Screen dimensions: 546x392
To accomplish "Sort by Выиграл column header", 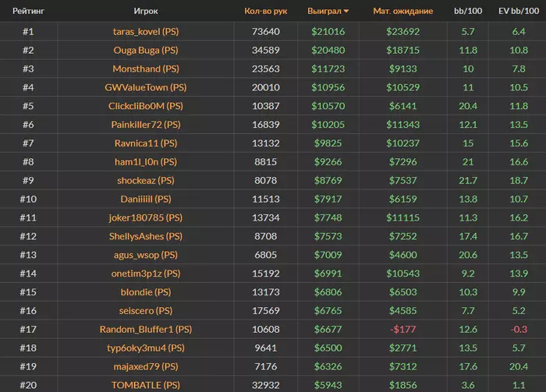I will click(x=324, y=11).
